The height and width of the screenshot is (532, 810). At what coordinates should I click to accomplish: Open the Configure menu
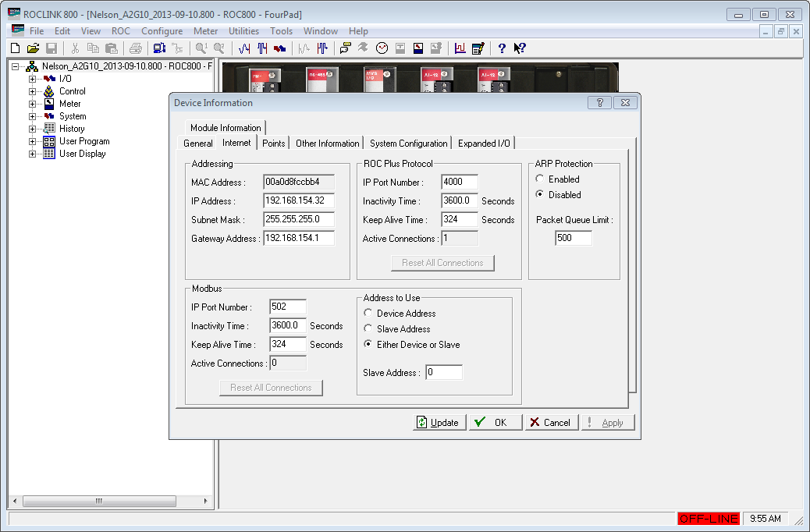coord(162,31)
